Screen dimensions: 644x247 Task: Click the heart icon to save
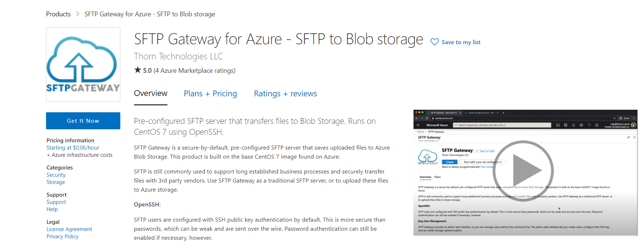click(x=435, y=42)
